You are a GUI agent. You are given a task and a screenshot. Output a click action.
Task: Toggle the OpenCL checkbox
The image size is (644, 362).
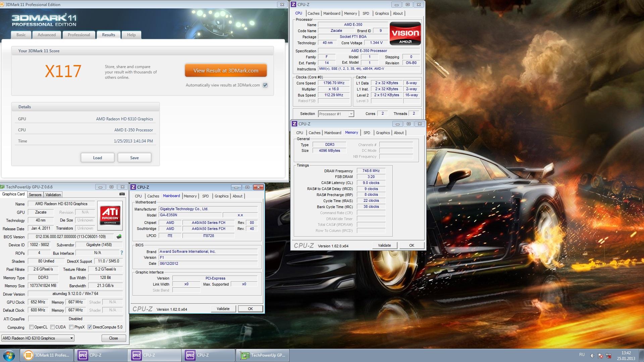(x=31, y=327)
